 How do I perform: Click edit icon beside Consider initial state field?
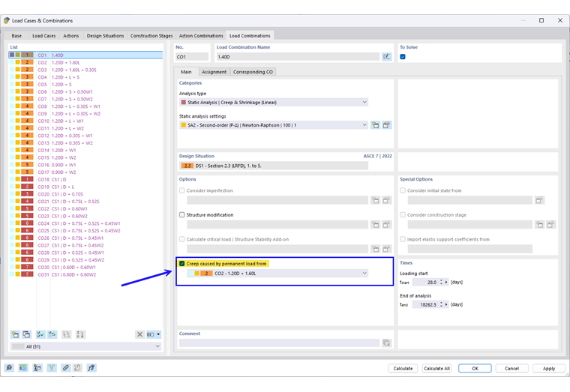coord(539,200)
